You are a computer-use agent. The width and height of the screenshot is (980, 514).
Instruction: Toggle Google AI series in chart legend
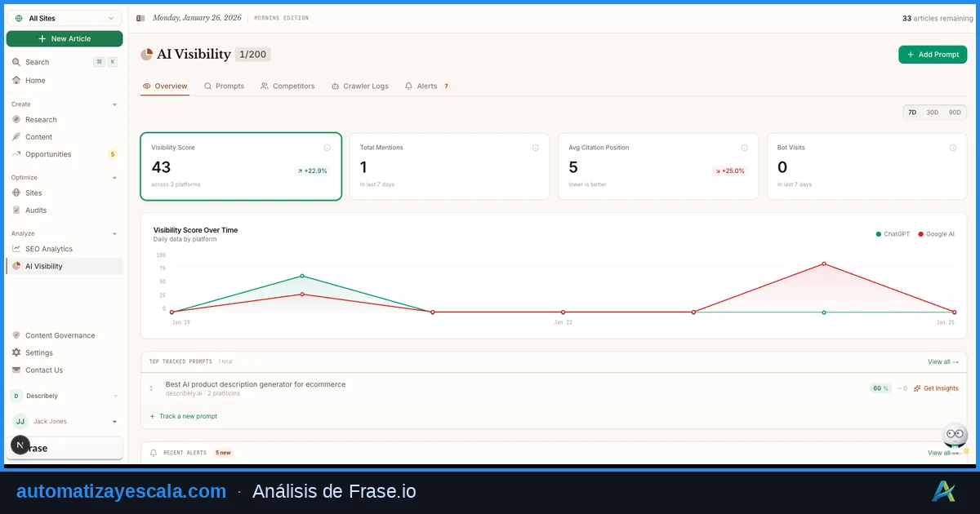tap(937, 234)
